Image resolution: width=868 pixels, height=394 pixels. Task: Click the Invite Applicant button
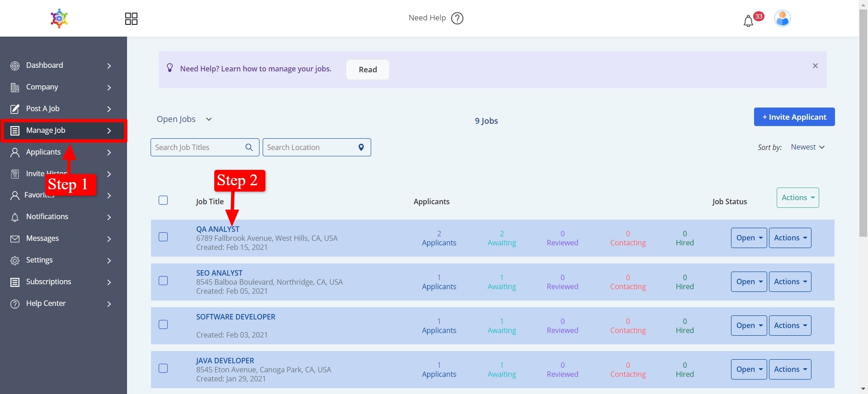tap(794, 117)
